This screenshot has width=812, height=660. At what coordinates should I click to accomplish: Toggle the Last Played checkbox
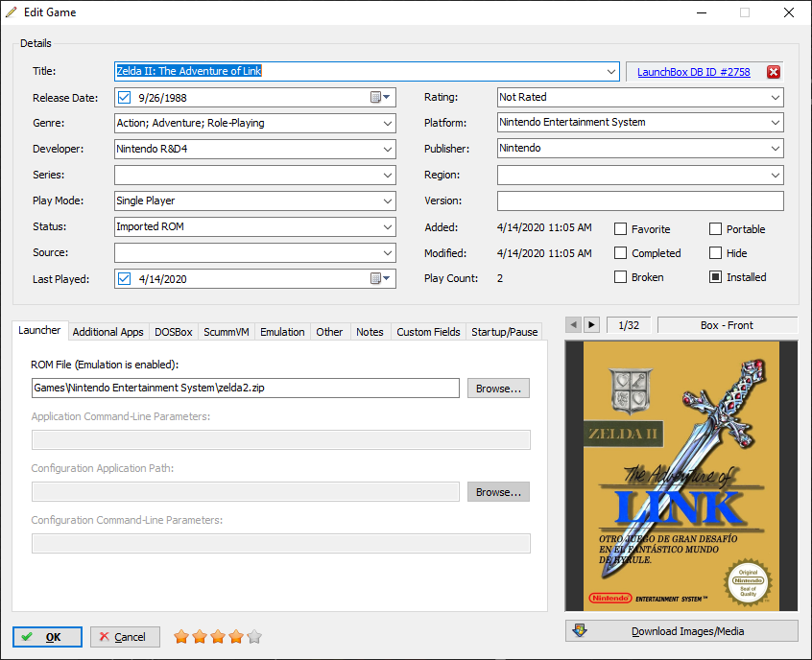coord(124,278)
